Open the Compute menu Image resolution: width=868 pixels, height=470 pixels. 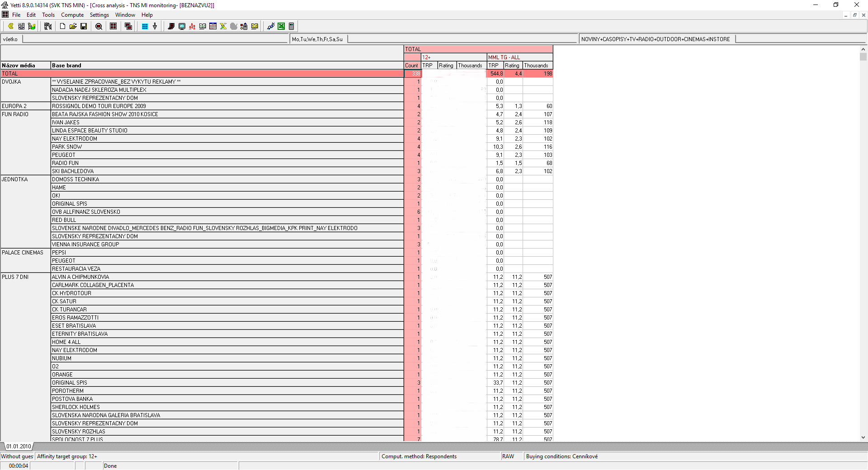click(72, 15)
